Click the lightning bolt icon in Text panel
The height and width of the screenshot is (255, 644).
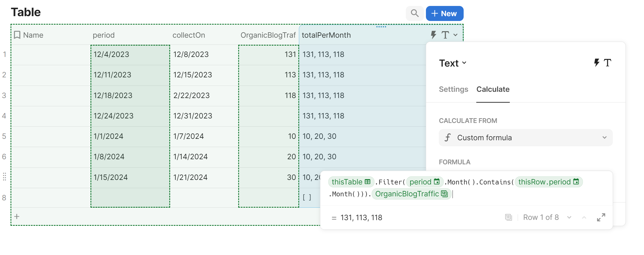point(597,63)
